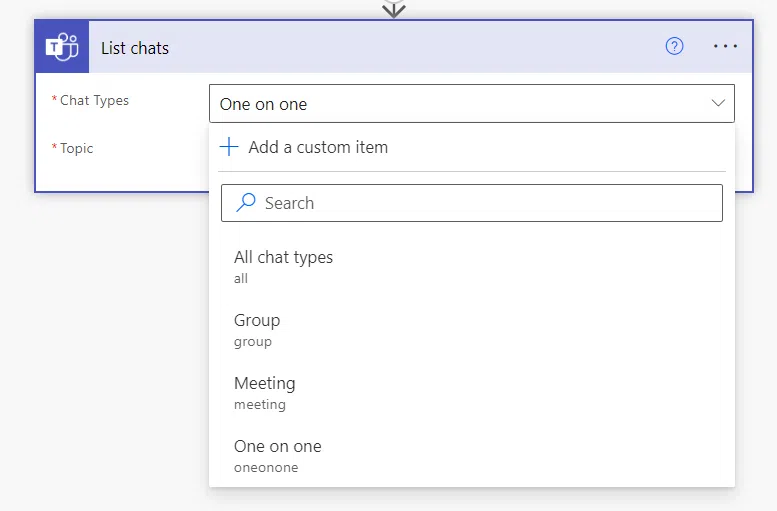Click the List chats action title
Viewport: 777px width, 511px height.
tap(135, 48)
